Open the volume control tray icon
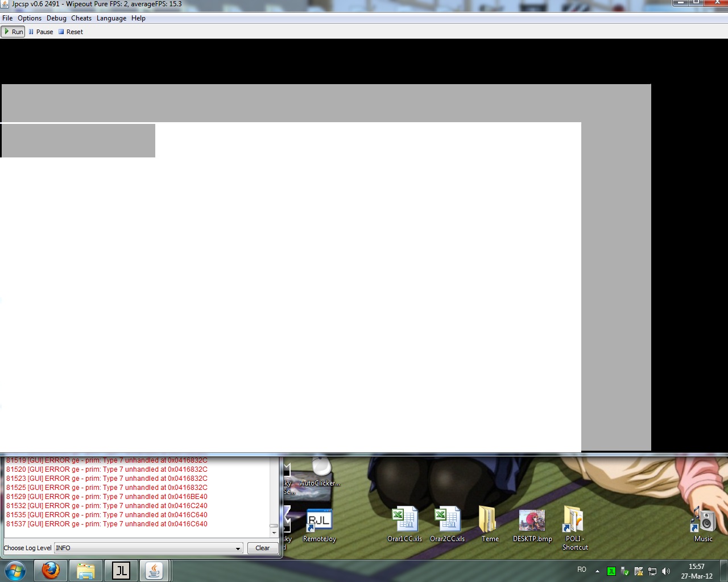Viewport: 728px width, 582px height. [666, 571]
